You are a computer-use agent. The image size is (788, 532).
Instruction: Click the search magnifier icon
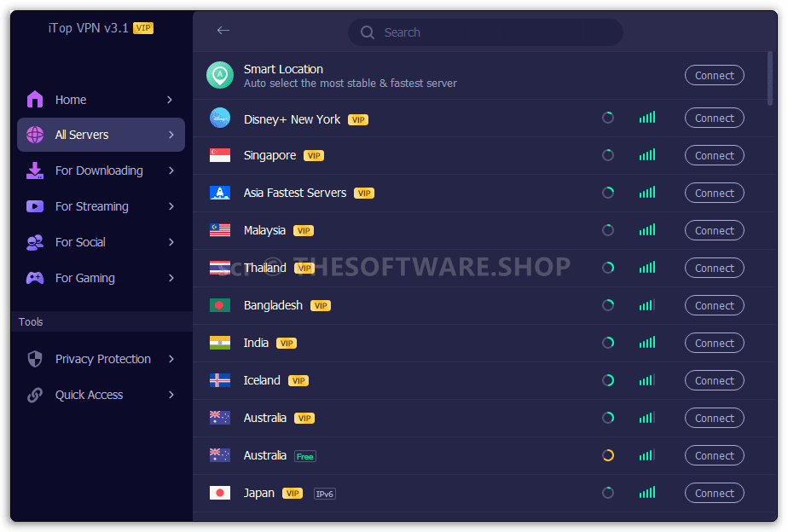pos(368,32)
